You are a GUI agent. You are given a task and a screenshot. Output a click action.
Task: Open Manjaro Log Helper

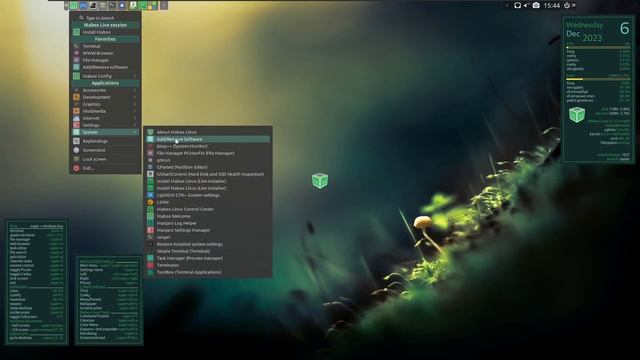208,223
